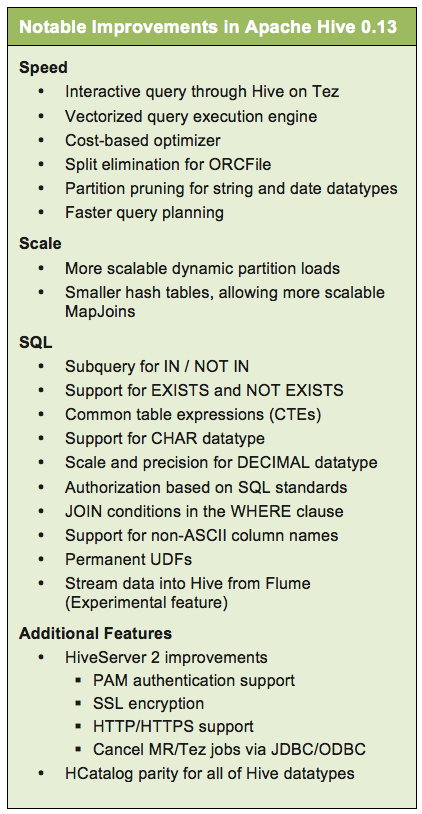Click 'More scalable dynamic partition loads'
422x814 pixels.
tap(202, 268)
